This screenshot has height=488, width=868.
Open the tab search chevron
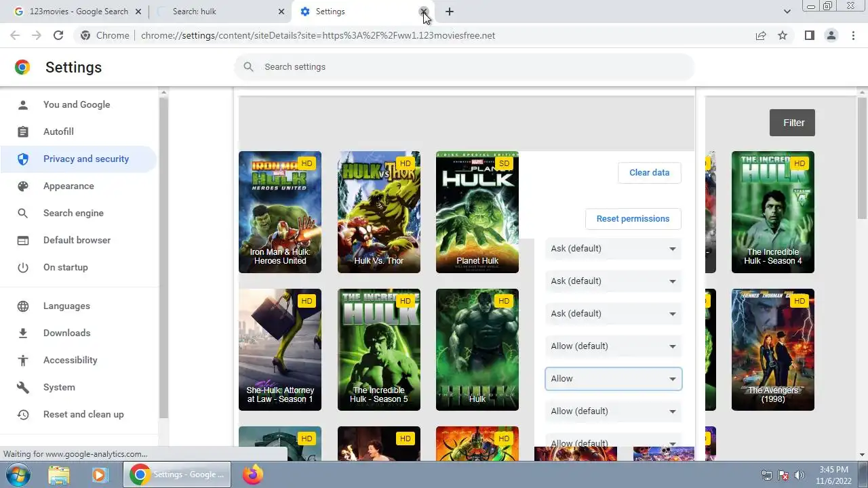pos(787,12)
